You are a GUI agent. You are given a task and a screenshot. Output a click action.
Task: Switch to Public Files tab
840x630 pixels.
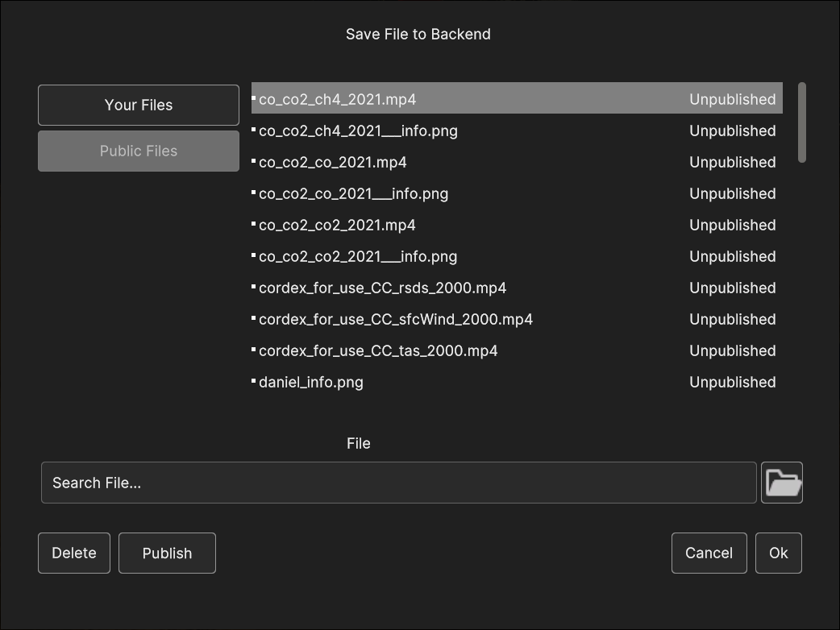[x=138, y=151]
